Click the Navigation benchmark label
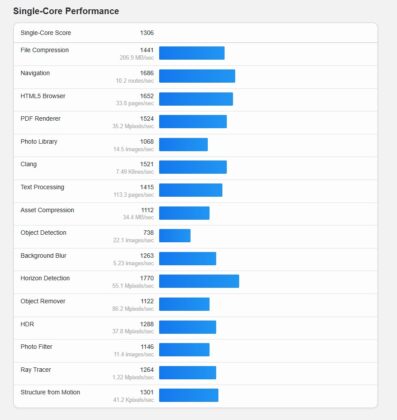This screenshot has height=420, width=397. coord(35,73)
